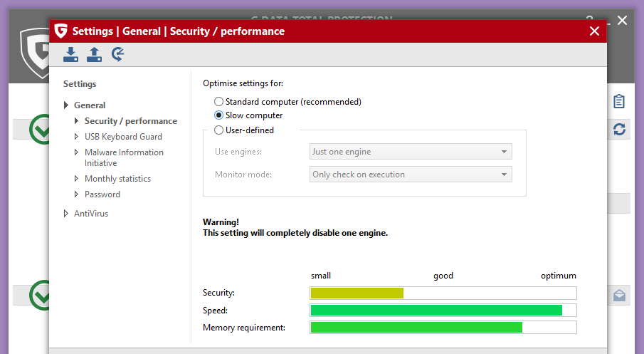Select Standard computer (recommended) option

point(219,102)
